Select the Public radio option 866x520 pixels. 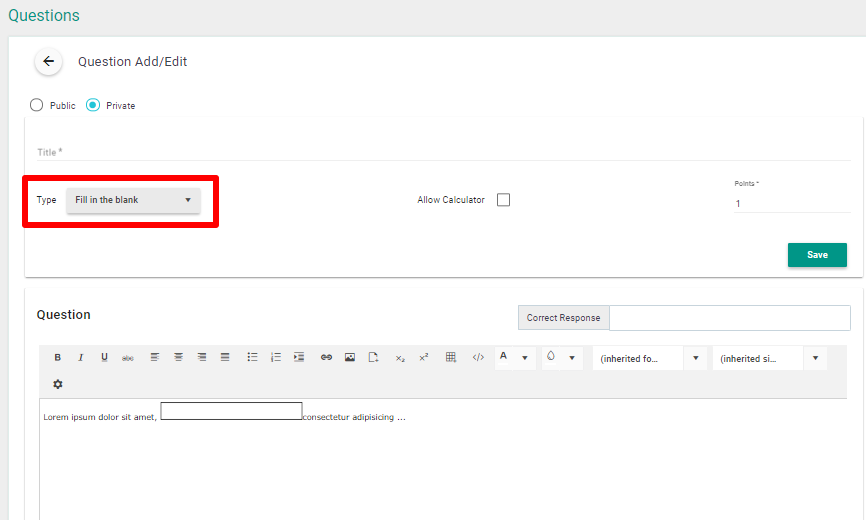click(36, 105)
